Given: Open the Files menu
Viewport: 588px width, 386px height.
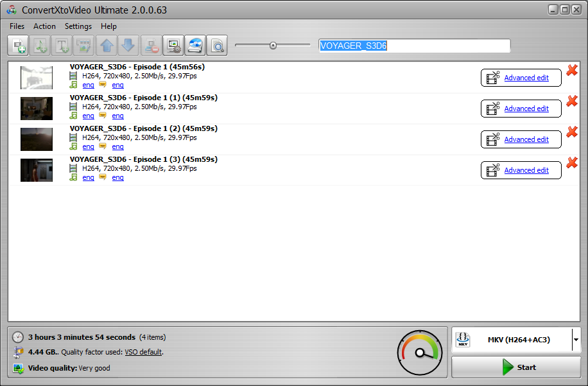Looking at the screenshot, I should click(17, 26).
